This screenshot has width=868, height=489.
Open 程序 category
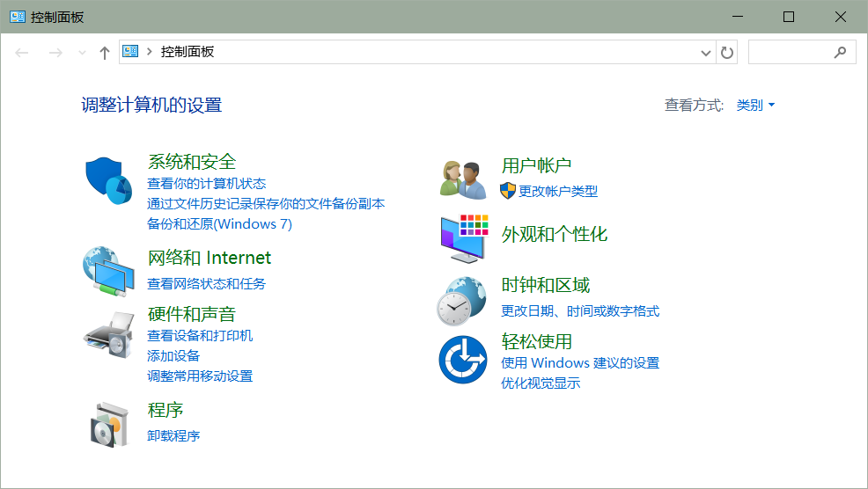(x=165, y=410)
